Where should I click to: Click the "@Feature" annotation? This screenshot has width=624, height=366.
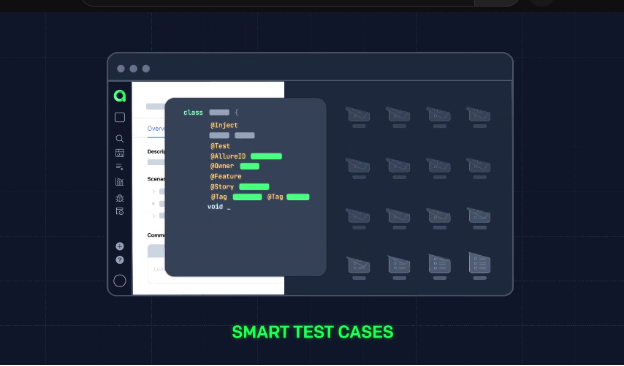pyautogui.click(x=226, y=176)
